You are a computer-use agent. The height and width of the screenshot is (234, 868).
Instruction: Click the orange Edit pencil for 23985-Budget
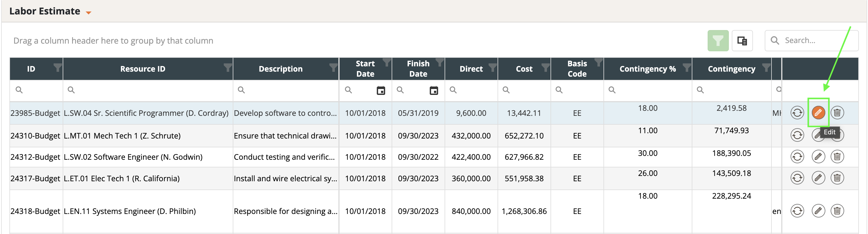pyautogui.click(x=818, y=113)
